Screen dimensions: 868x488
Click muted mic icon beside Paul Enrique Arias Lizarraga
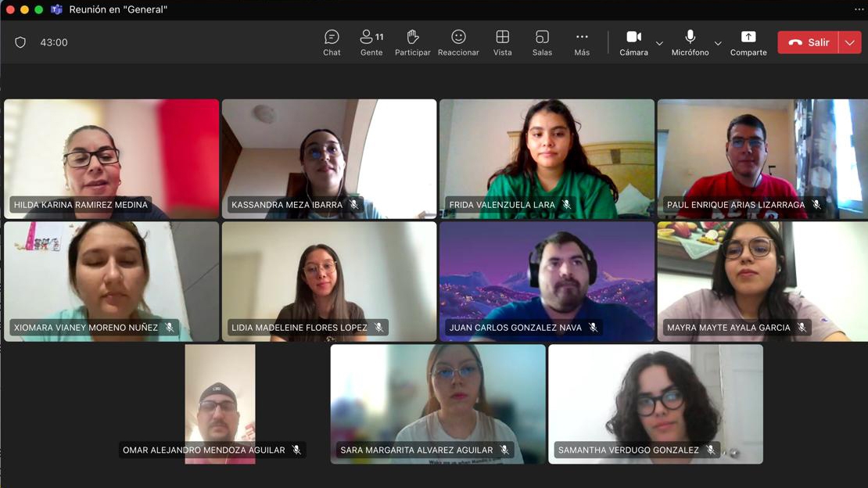816,204
